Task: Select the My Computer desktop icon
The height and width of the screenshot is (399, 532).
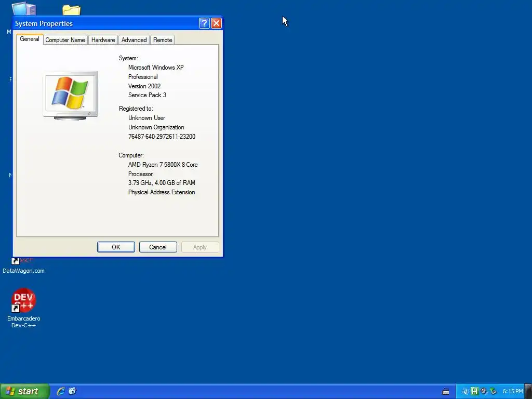Action: pos(23,8)
